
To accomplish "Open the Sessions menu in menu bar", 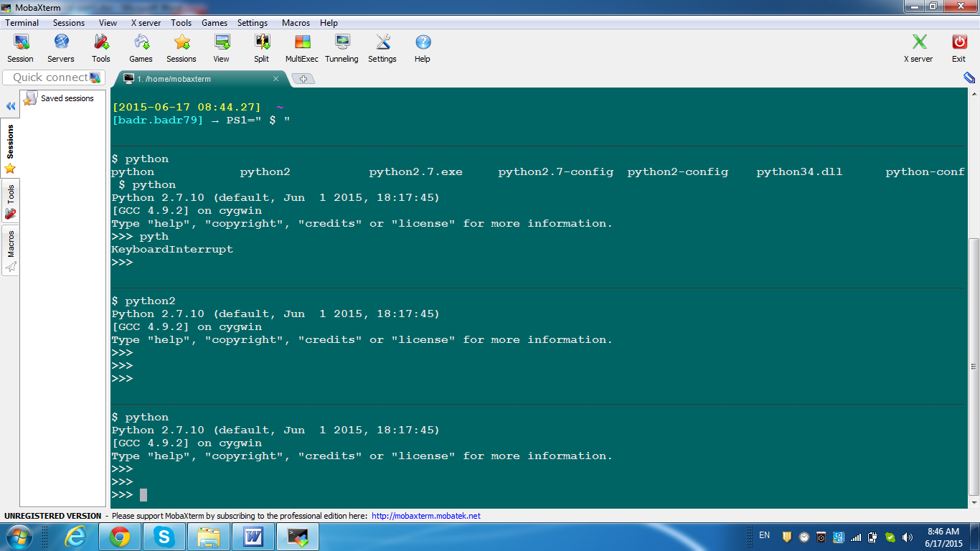I will (69, 23).
